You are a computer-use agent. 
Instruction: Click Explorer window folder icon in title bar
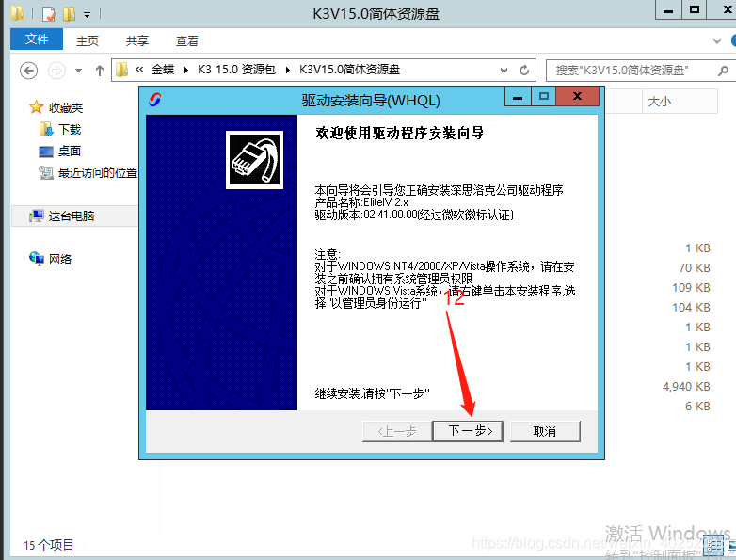[17, 12]
